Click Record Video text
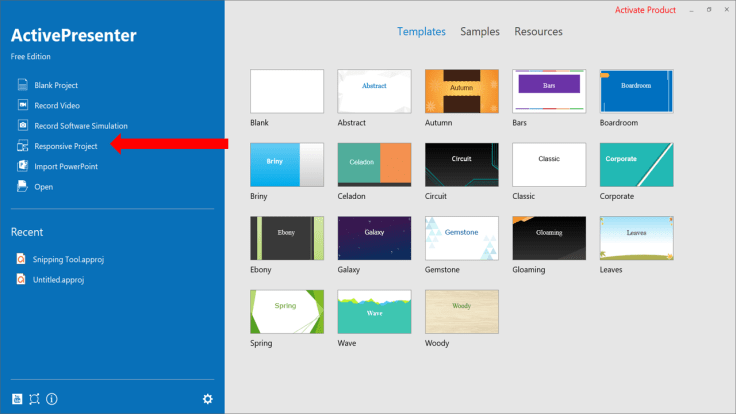Image resolution: width=736 pixels, height=414 pixels. click(x=57, y=106)
